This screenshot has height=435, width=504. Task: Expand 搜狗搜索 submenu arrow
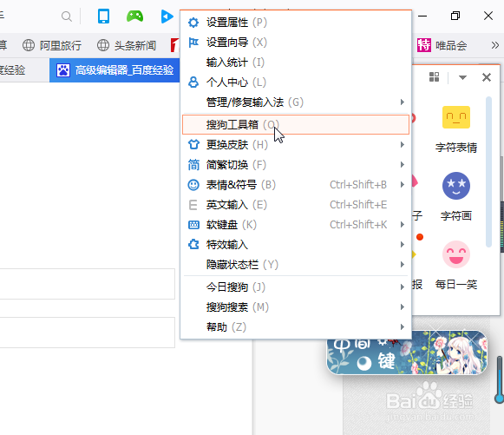click(x=403, y=307)
